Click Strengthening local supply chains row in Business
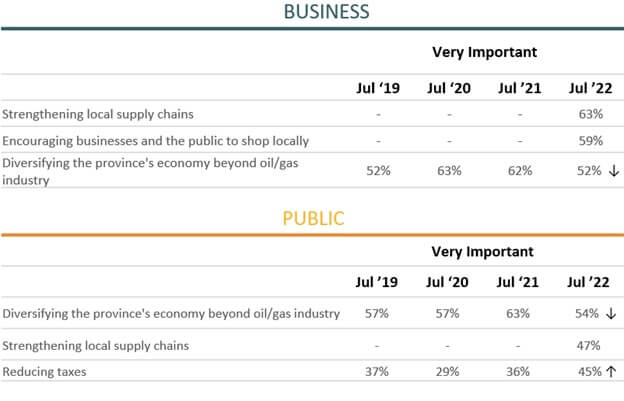This screenshot has width=624, height=401. (312, 114)
